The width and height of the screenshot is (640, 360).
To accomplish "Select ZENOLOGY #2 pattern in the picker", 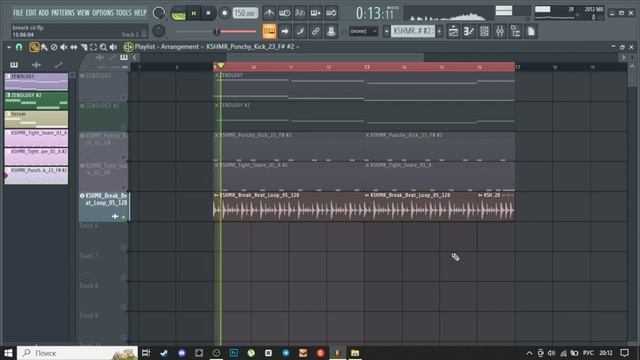I will (36, 100).
